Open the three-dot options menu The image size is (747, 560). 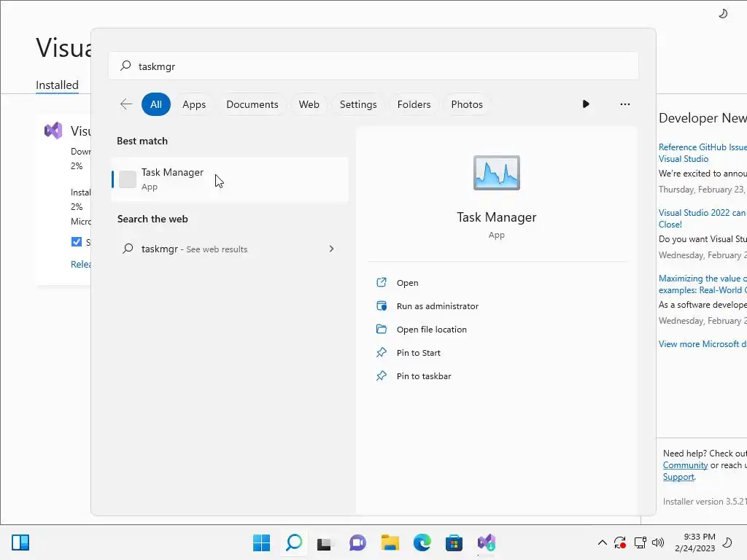(x=625, y=104)
